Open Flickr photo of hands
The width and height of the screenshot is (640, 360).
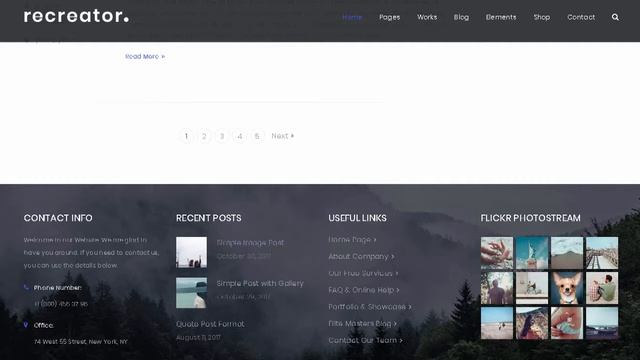coord(497,253)
